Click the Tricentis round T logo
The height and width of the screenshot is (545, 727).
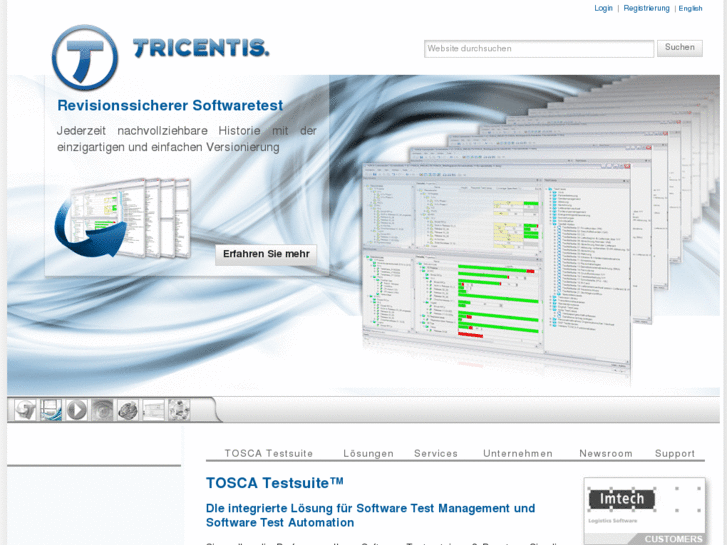click(x=85, y=58)
